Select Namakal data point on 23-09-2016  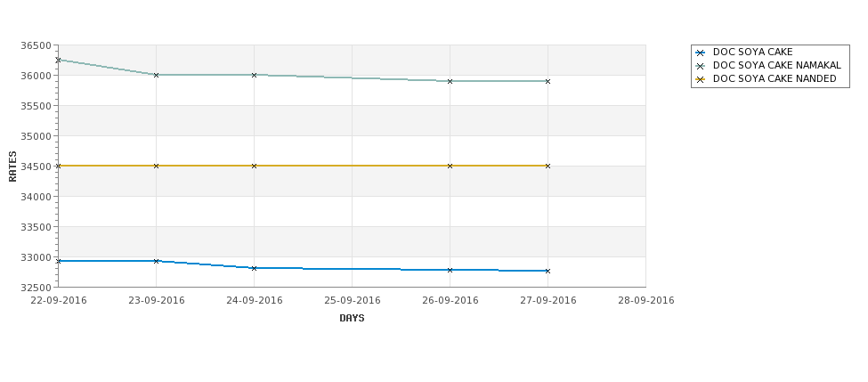(x=156, y=75)
